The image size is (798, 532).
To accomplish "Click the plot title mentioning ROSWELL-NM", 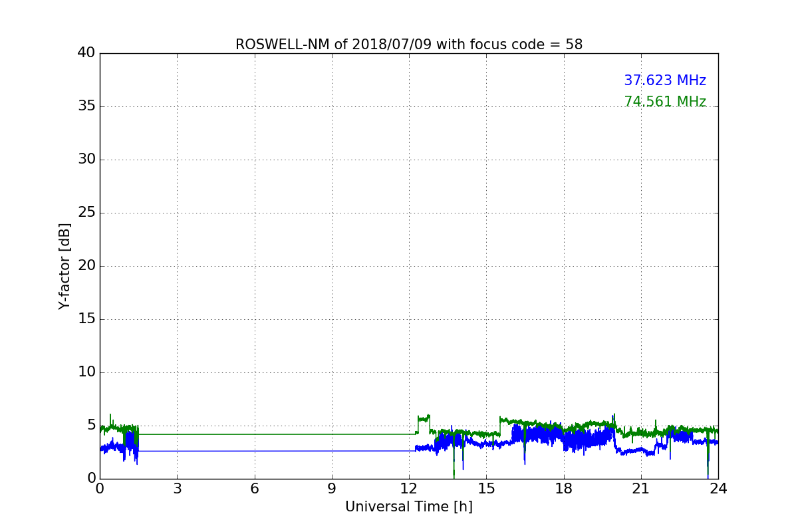I will 409,45.
